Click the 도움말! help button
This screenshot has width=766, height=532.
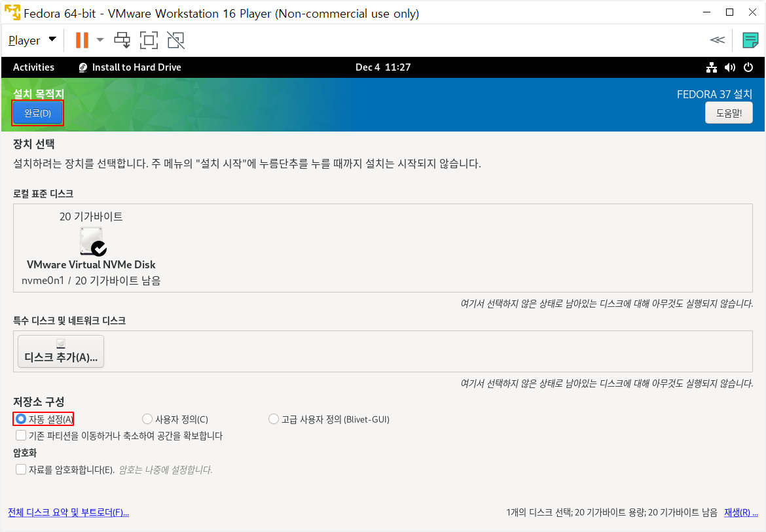(x=729, y=113)
